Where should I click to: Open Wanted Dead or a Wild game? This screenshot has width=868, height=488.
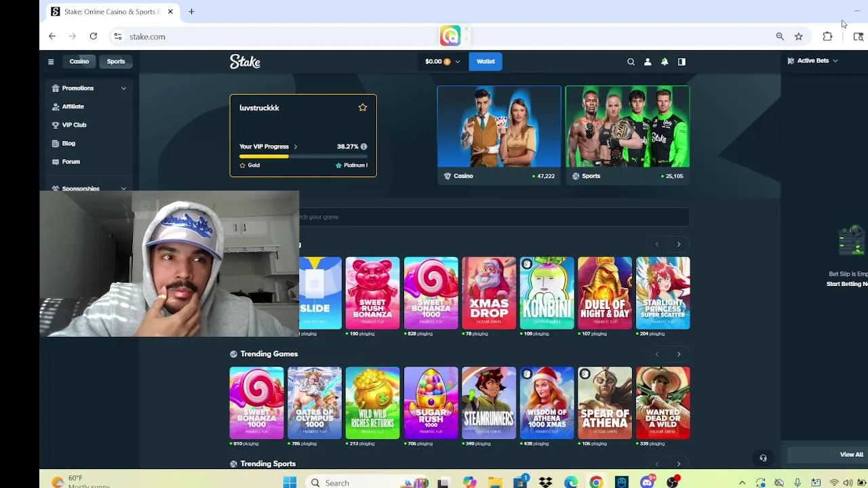click(663, 403)
